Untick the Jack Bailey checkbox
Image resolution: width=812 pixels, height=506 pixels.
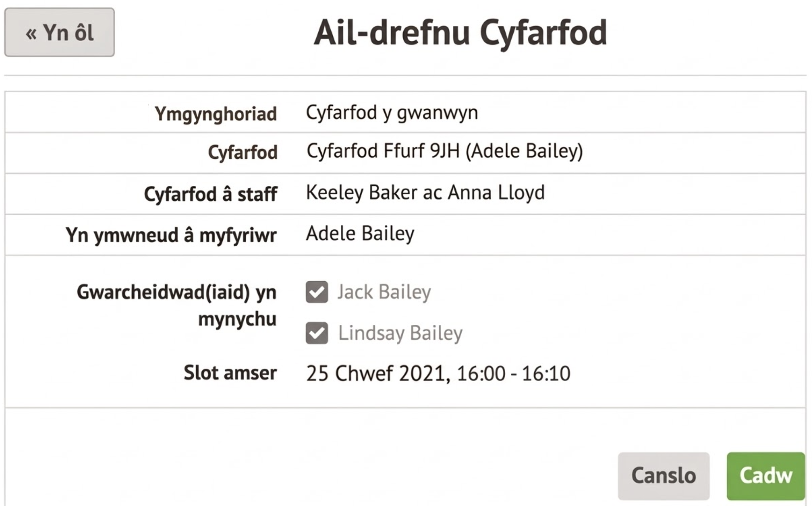coord(317,292)
